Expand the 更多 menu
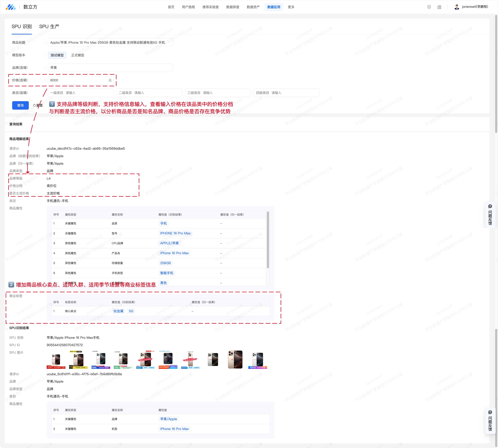498x448 pixels. (291, 7)
